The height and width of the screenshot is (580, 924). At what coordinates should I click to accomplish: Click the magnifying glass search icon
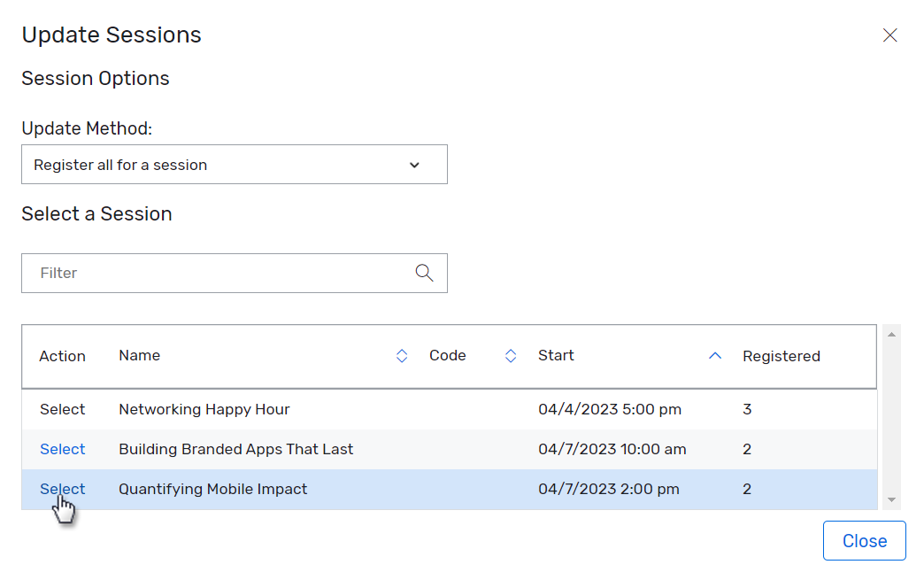(x=424, y=273)
